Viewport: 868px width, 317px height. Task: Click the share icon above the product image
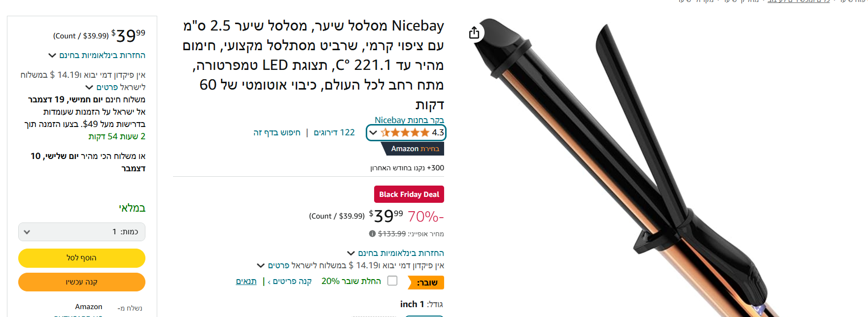coord(474,33)
